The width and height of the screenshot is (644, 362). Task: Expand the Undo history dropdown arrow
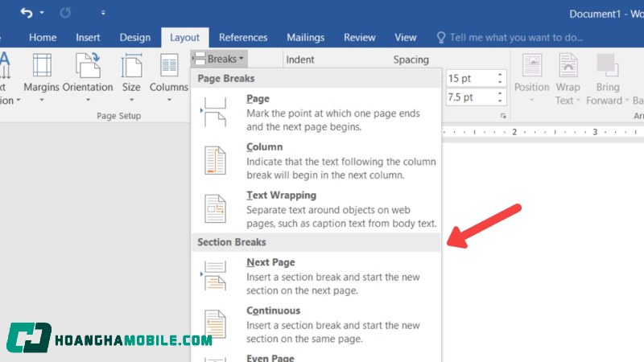coord(42,14)
